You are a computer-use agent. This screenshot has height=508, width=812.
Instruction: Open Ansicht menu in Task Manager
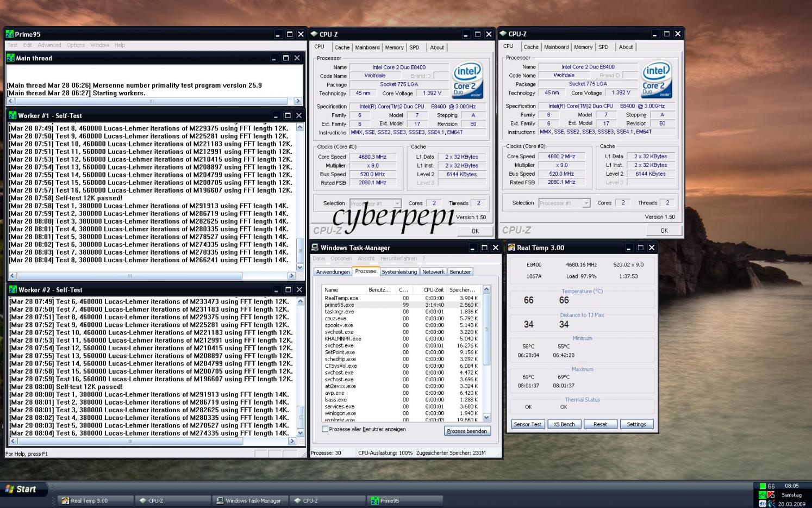click(366, 258)
